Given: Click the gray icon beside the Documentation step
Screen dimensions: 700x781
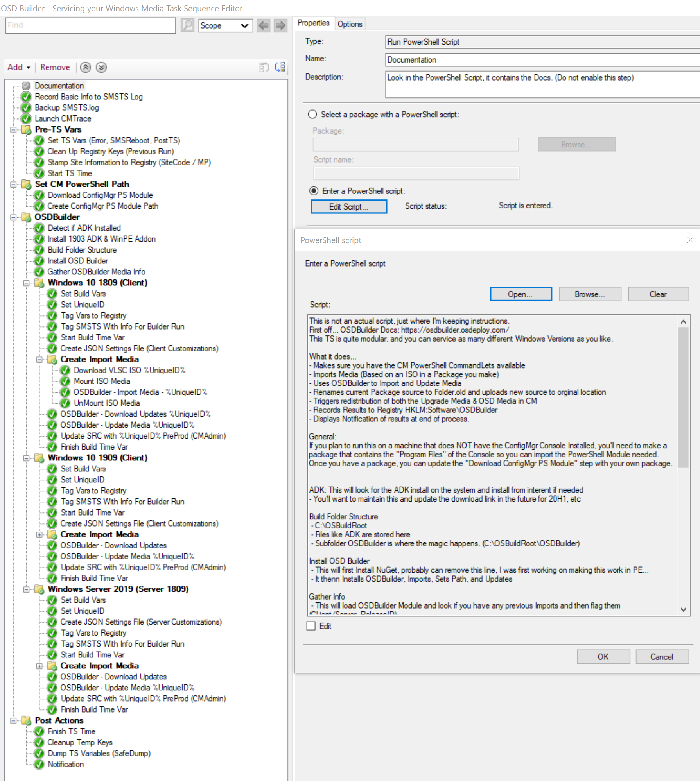Looking at the screenshot, I should [x=26, y=86].
